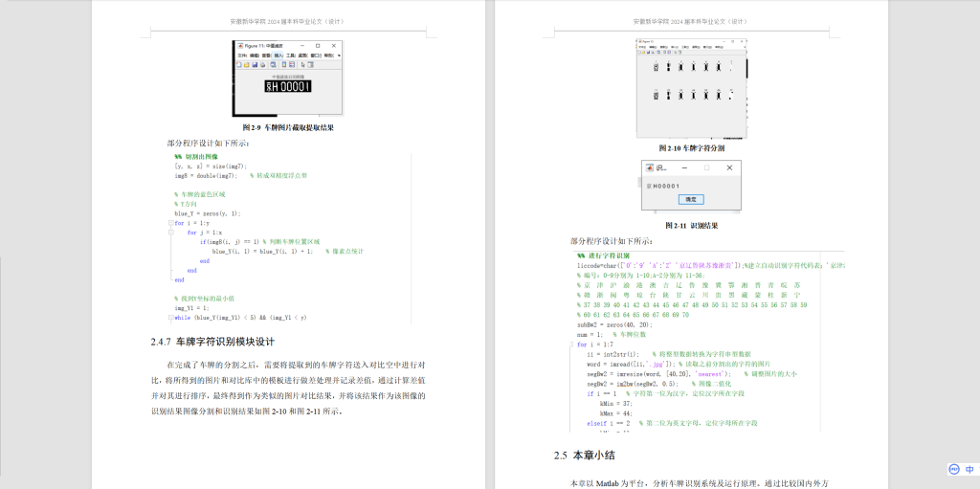Click Print icon in Figure 11 toolbar
Screen dimensions: 980x489
tap(262, 64)
